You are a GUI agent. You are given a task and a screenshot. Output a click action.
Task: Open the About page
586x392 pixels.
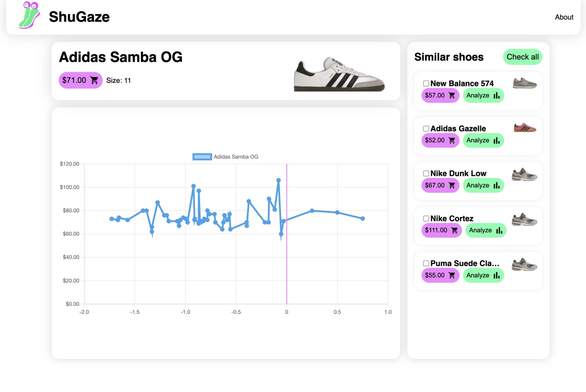(564, 17)
